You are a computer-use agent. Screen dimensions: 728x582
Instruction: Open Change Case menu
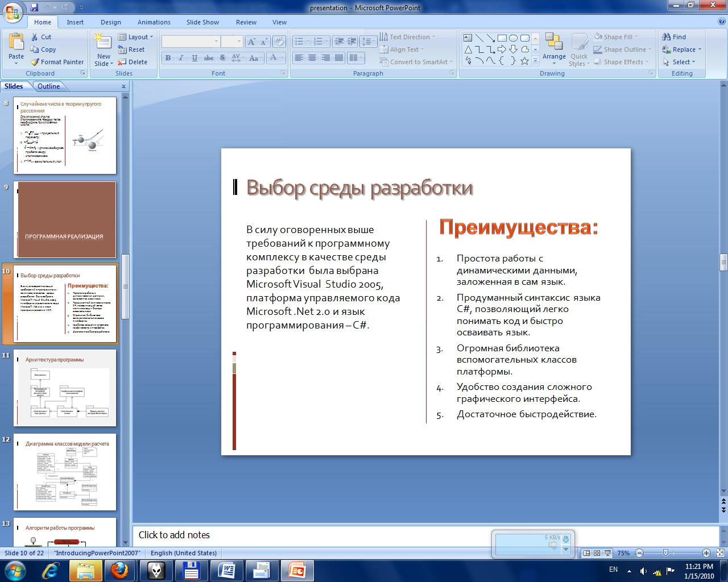(x=255, y=57)
